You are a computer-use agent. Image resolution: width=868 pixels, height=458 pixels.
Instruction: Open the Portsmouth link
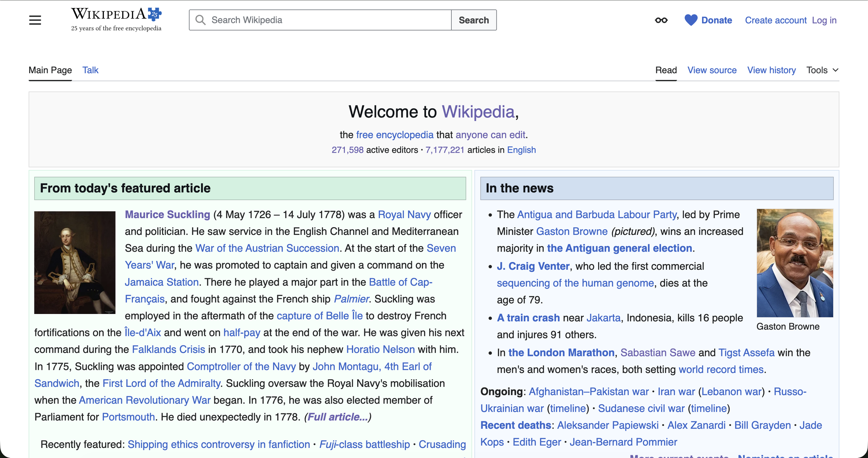click(x=128, y=417)
